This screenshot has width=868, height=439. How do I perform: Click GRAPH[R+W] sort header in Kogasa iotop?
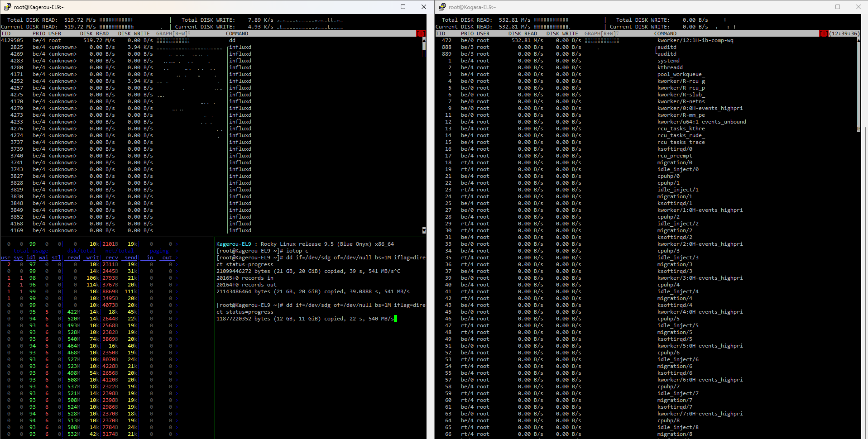601,33
